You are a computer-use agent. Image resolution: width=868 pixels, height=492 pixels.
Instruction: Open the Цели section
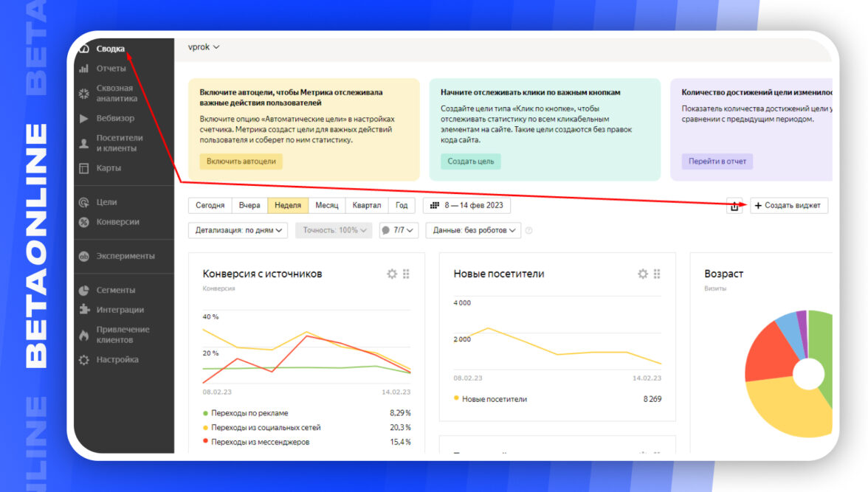(106, 202)
